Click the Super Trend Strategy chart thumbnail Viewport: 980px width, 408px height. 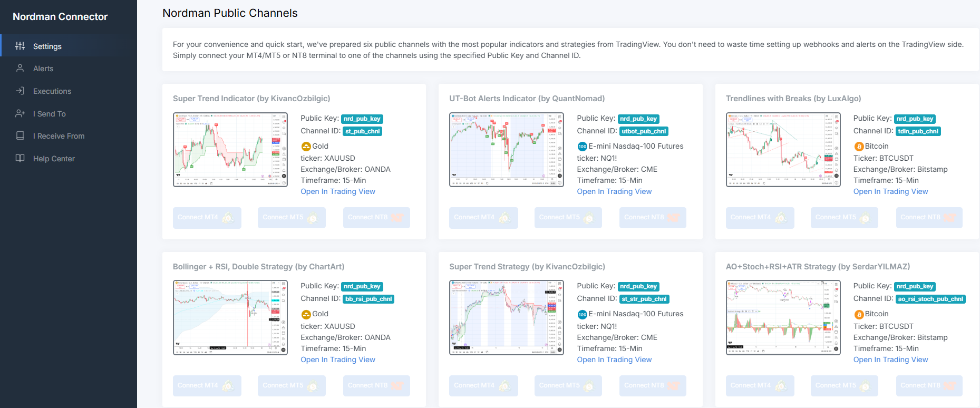click(507, 317)
